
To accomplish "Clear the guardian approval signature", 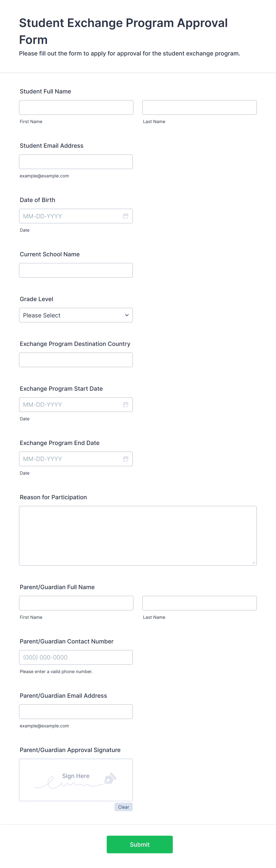I will [123, 807].
